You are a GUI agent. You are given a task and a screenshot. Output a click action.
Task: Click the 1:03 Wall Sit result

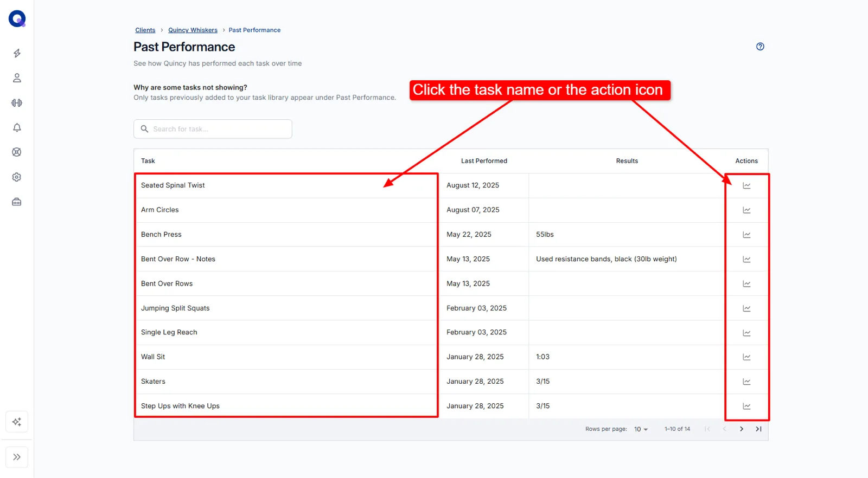point(542,357)
